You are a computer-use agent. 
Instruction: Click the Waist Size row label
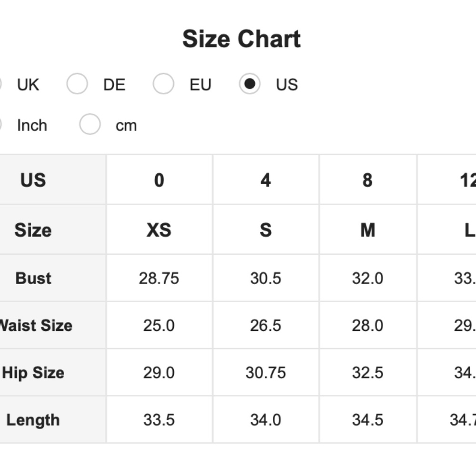35,326
